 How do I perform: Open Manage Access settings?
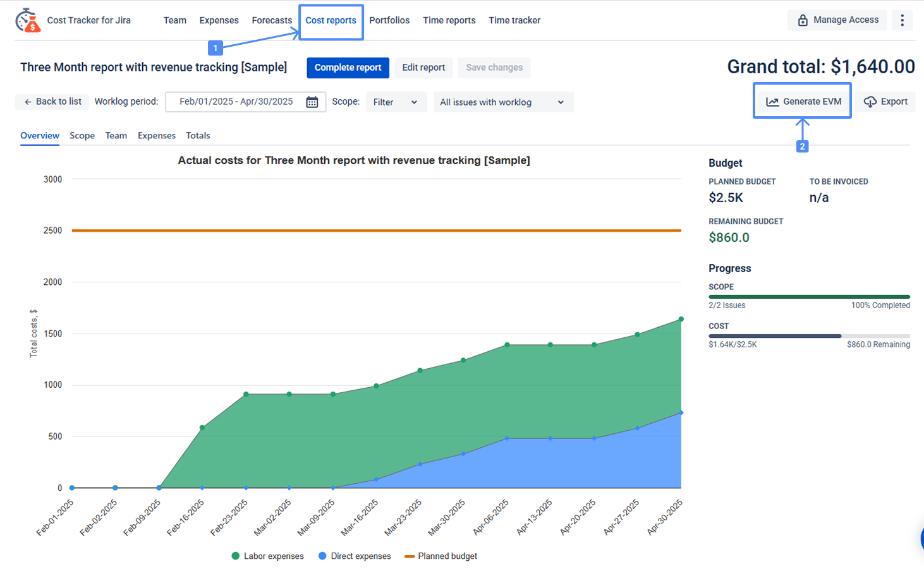[x=837, y=20]
